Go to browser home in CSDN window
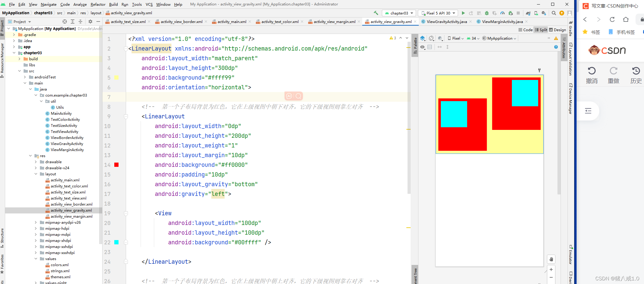644x284 pixels. pyautogui.click(x=626, y=19)
